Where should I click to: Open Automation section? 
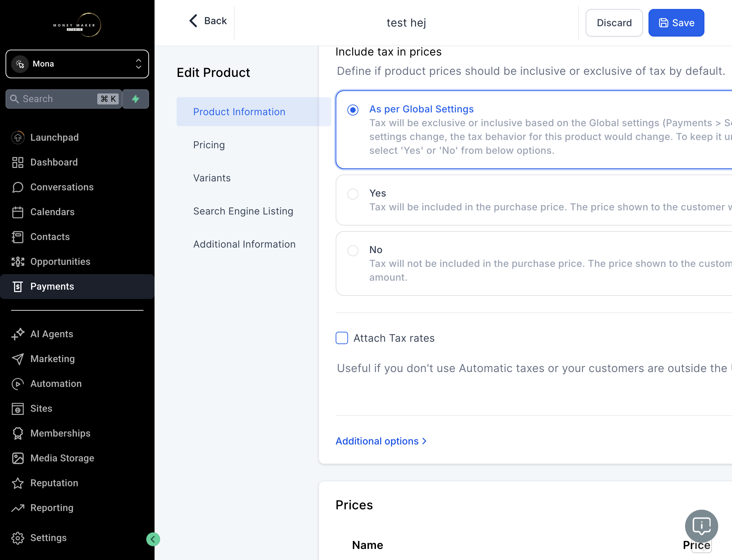click(77, 383)
